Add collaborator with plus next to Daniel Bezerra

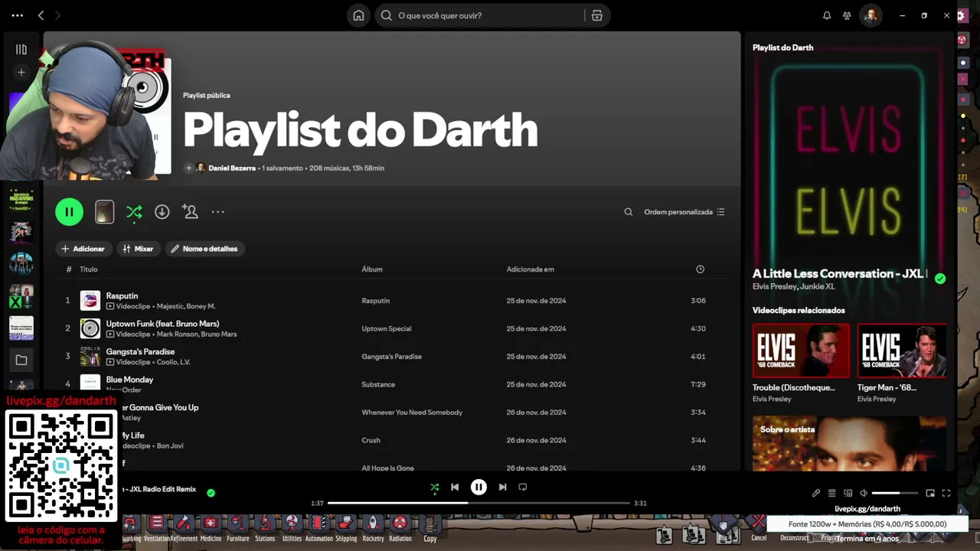coord(188,168)
